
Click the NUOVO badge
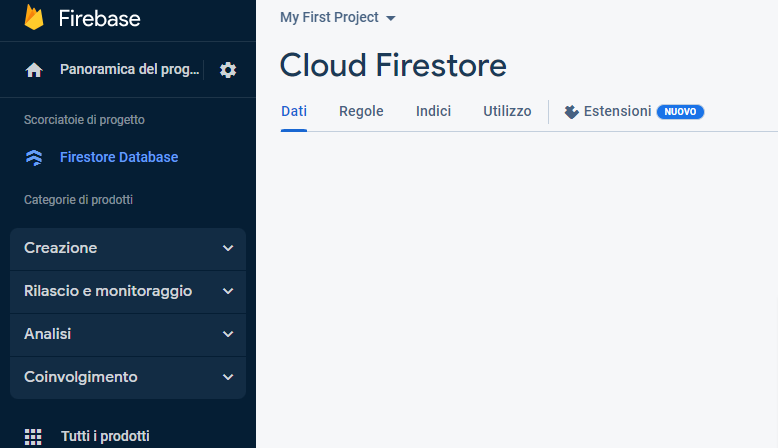[x=680, y=112]
